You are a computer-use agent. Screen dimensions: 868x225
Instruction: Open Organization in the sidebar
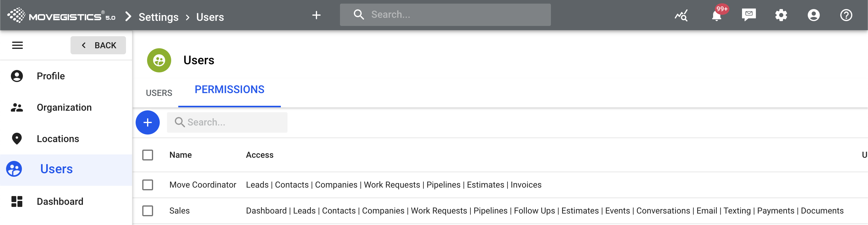click(x=64, y=107)
